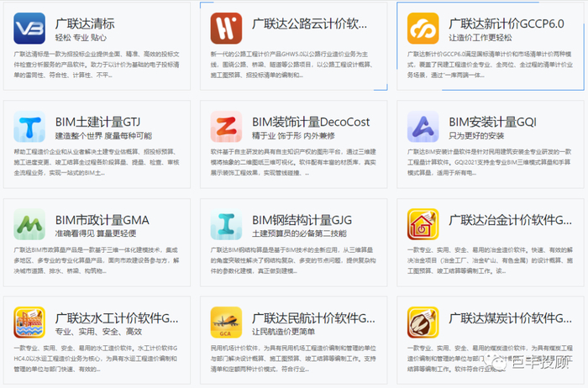The height and width of the screenshot is (388, 588).
Task: Open the BIM土建计量GTJ title
Action: click(97, 122)
